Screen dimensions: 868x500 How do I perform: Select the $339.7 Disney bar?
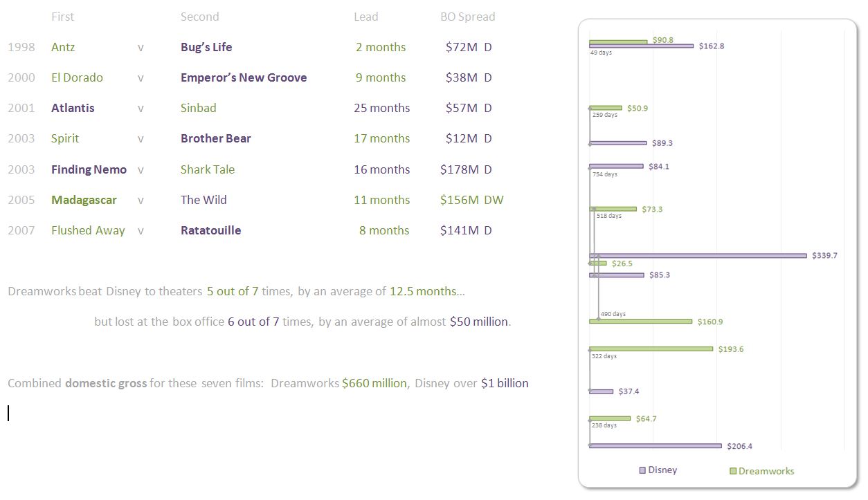click(x=698, y=256)
